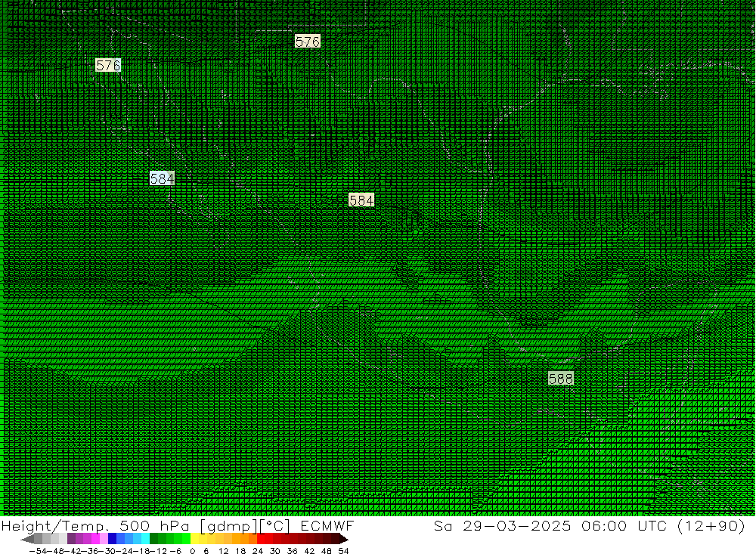
Task: Click the dark blue swatch above -30
Action: (x=113, y=539)
